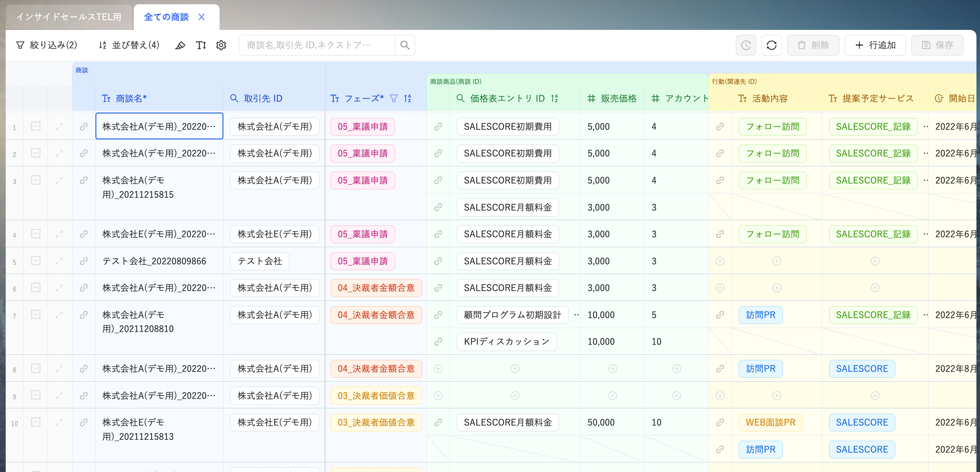Click the plus icon in row 5's 活動内容 cell
The image size is (980, 472).
[x=776, y=261]
